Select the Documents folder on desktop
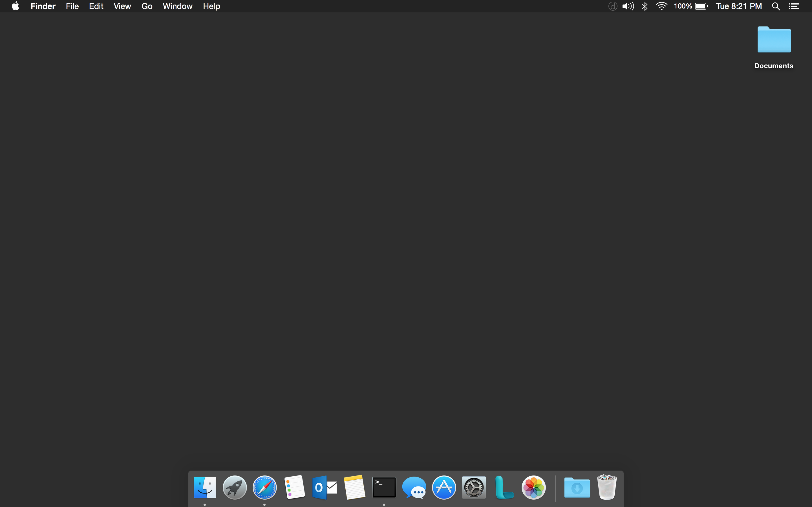 point(774,40)
